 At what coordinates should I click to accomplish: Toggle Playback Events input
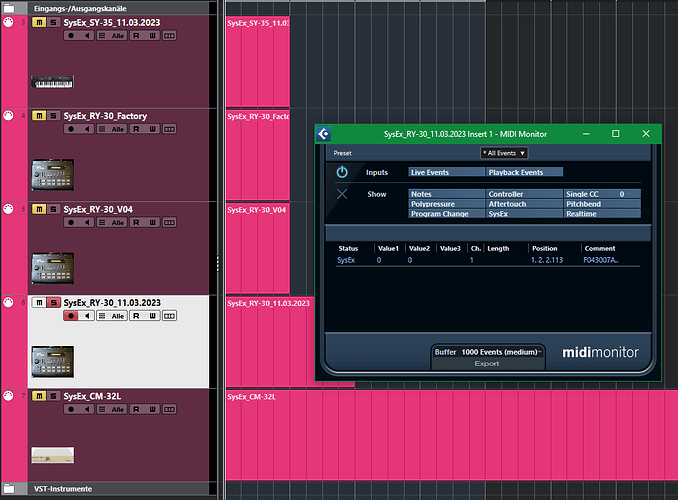(524, 172)
